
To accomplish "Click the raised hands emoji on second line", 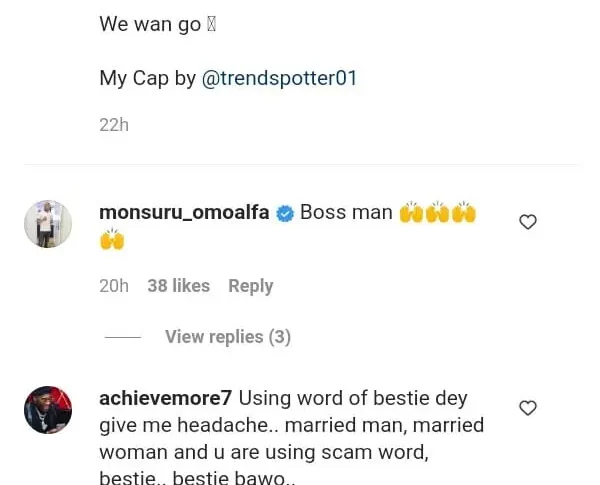I will pyautogui.click(x=112, y=240).
